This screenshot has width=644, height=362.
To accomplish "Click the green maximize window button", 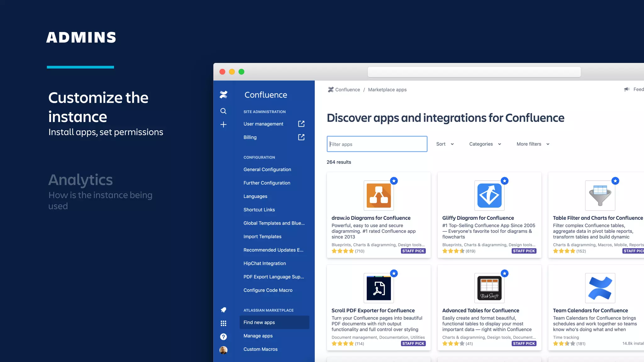I will point(241,72).
